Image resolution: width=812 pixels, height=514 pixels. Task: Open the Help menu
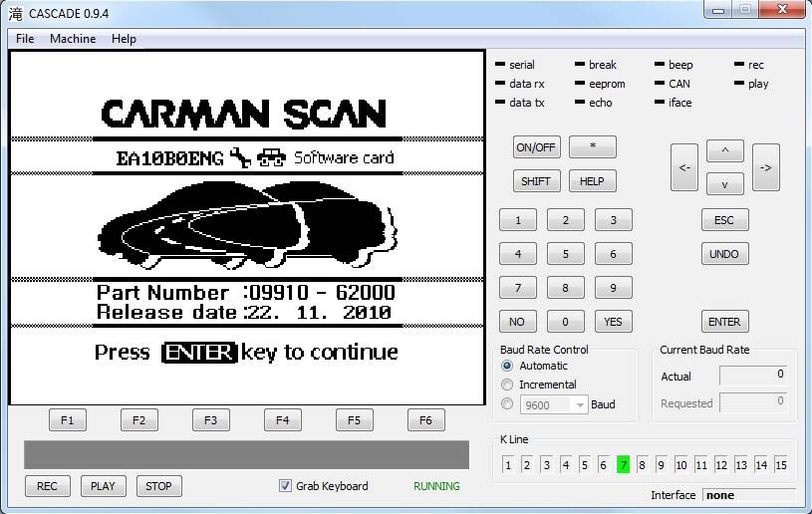124,39
